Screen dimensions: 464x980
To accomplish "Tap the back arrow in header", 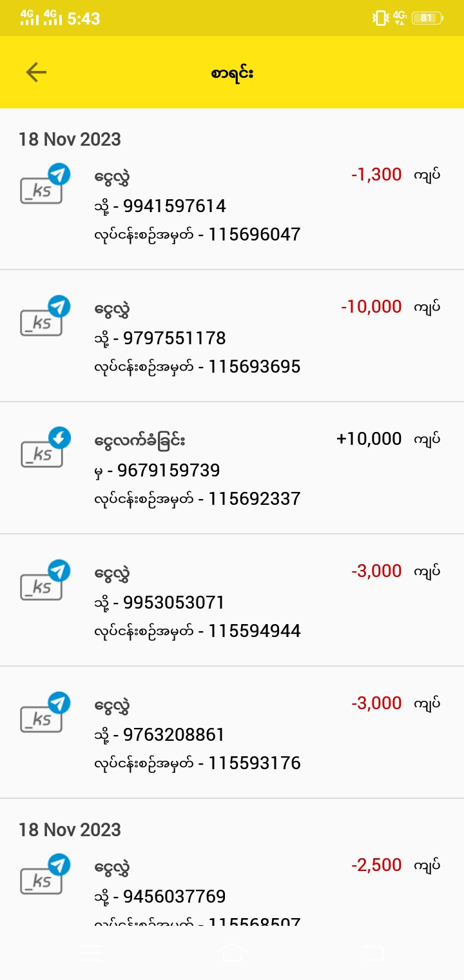I will click(x=36, y=72).
